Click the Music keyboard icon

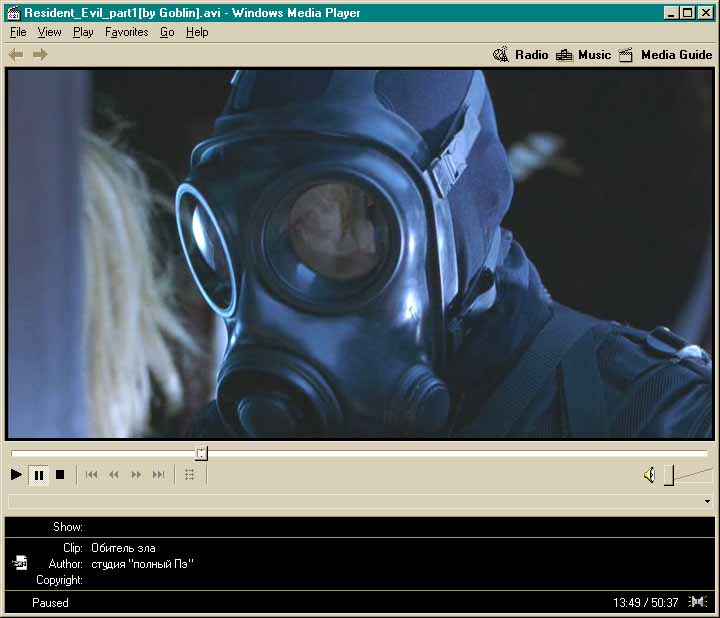click(x=564, y=55)
